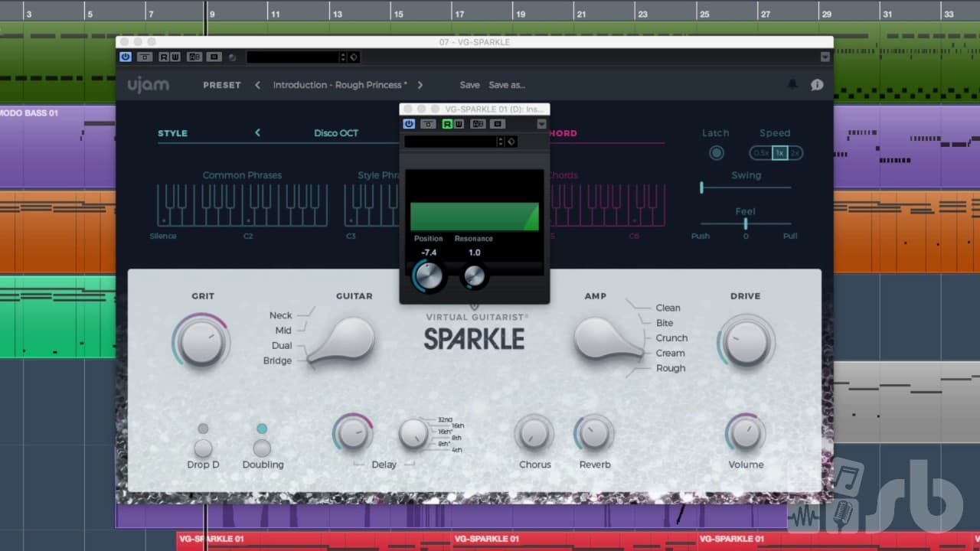Select the Cream amp type

pos(670,353)
